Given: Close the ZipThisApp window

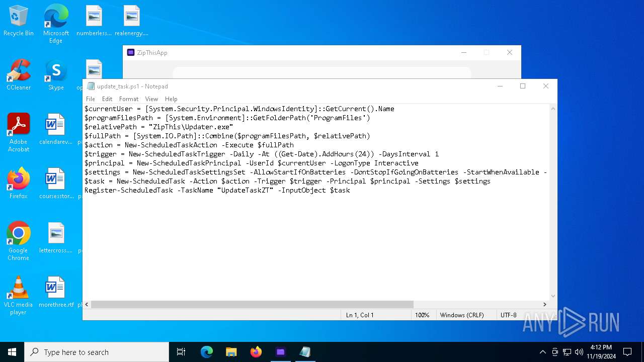Looking at the screenshot, I should pyautogui.click(x=510, y=52).
